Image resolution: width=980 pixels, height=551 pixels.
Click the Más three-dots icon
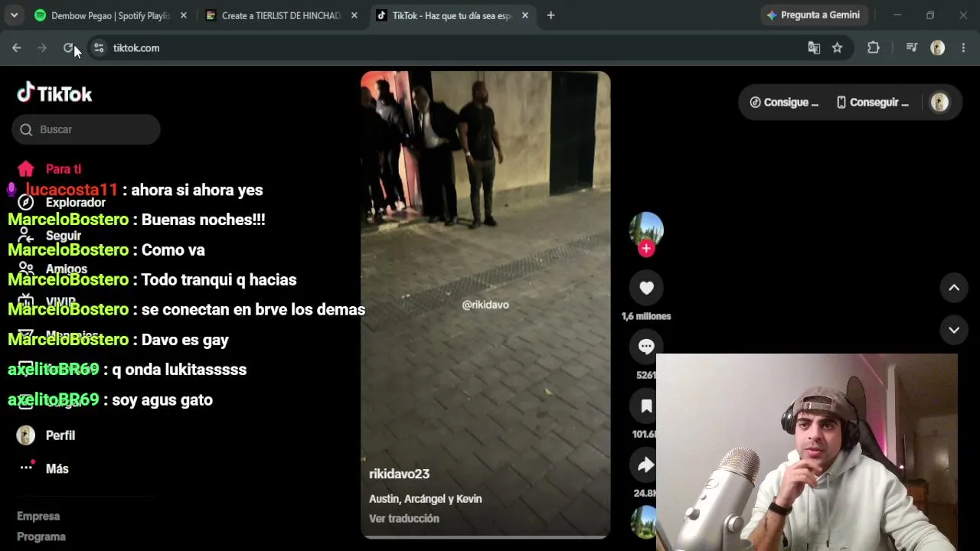tap(27, 468)
